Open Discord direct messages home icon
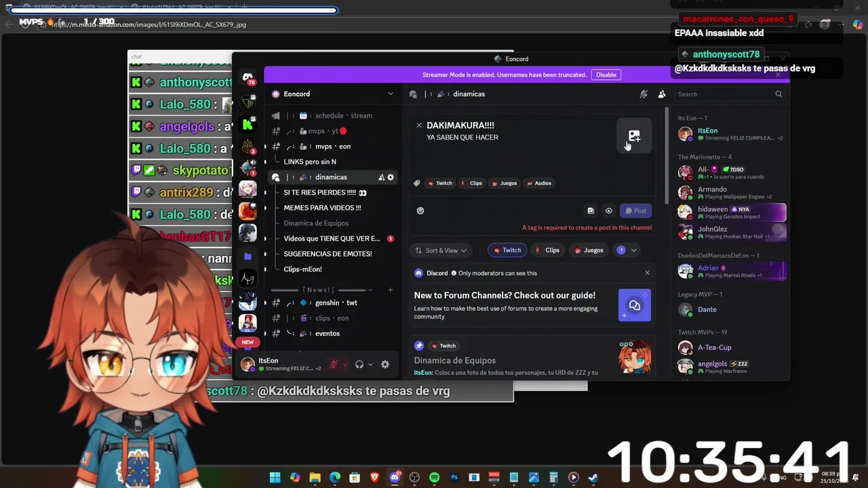This screenshot has height=488, width=868. [248, 78]
